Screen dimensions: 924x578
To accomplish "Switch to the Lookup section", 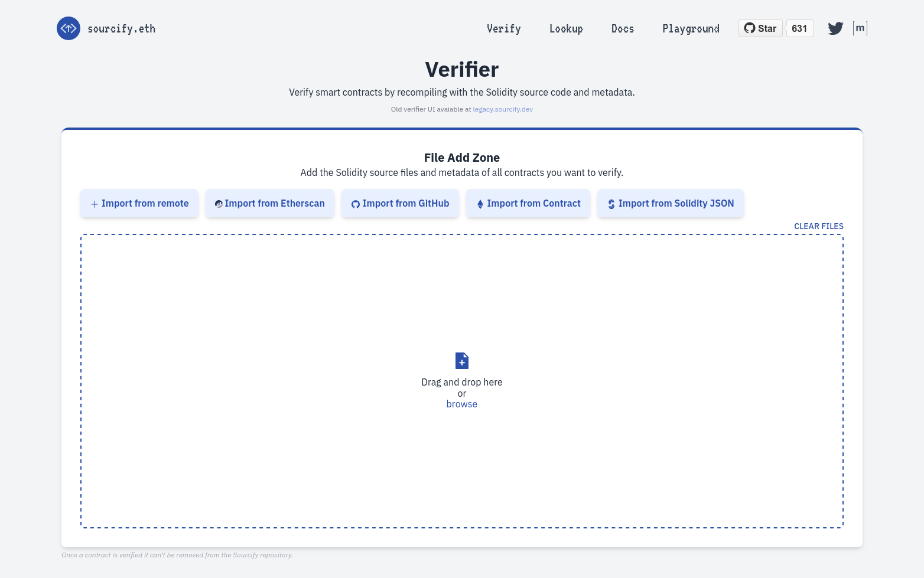I will click(x=566, y=28).
